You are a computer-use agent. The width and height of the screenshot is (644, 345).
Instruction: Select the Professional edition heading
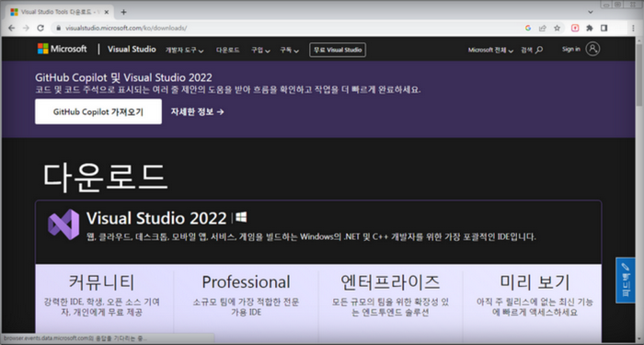tap(246, 282)
